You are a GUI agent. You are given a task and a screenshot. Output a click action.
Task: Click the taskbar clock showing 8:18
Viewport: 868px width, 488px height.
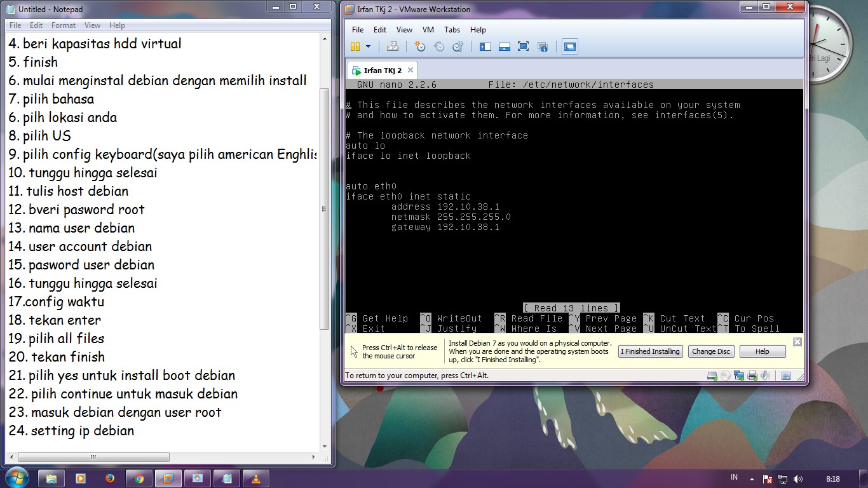832,478
